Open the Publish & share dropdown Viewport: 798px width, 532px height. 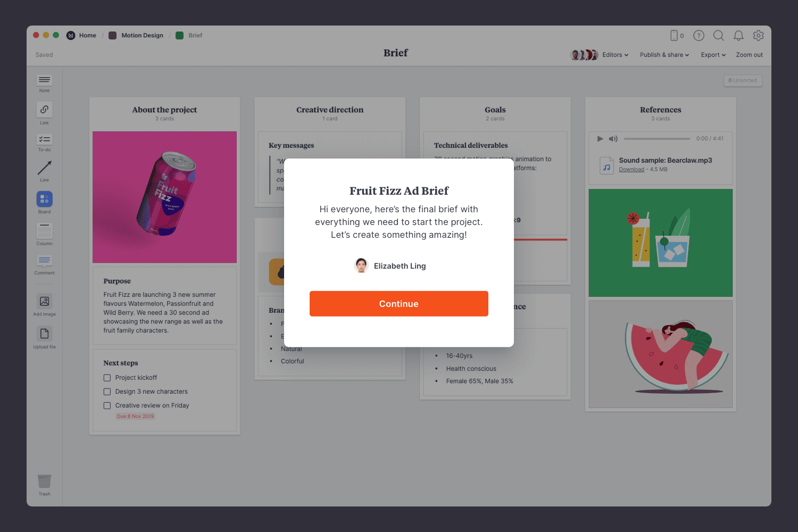[664, 55]
